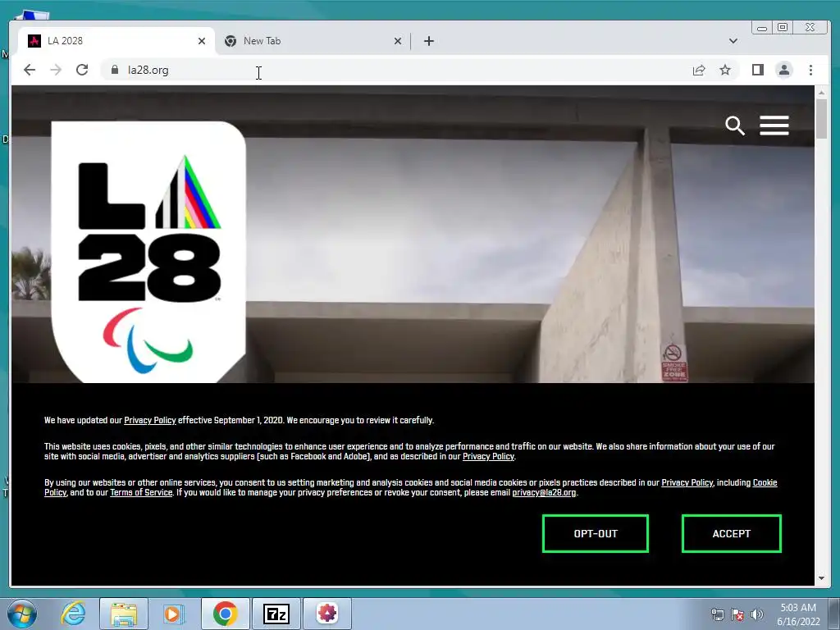840x630 pixels.
Task: Click the network tray icon
Action: pos(717,614)
